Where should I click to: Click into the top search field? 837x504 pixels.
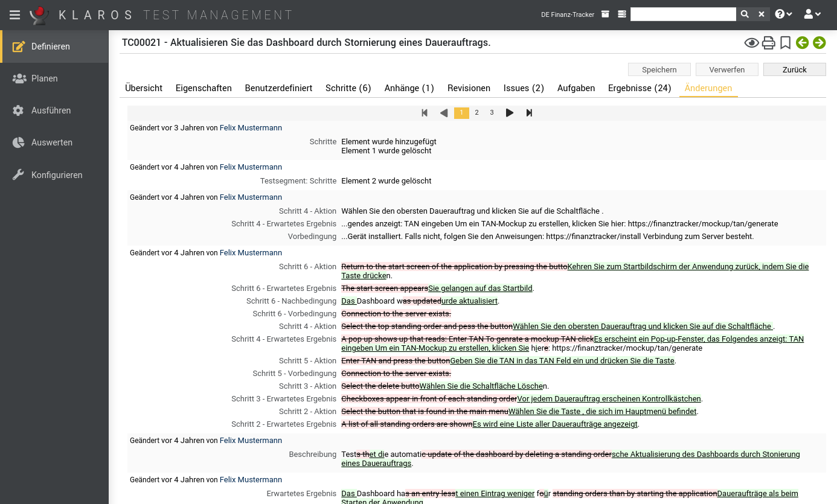[x=683, y=14]
